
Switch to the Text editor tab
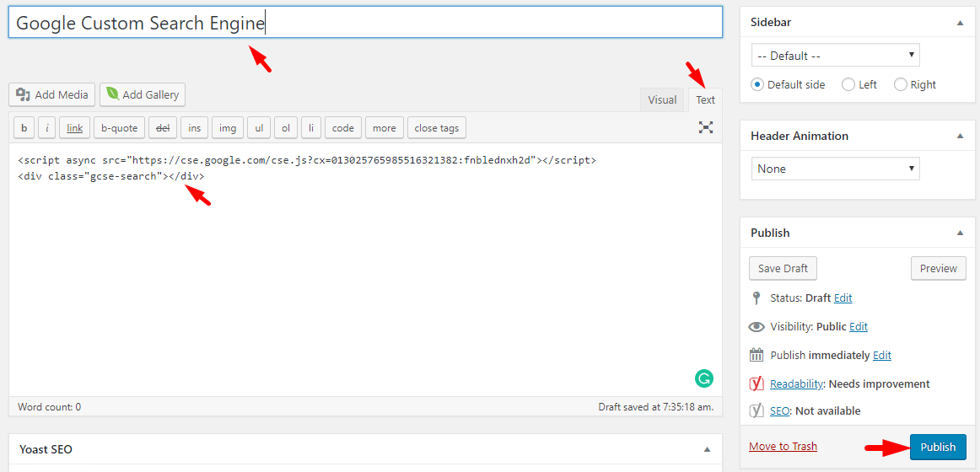pyautogui.click(x=705, y=99)
